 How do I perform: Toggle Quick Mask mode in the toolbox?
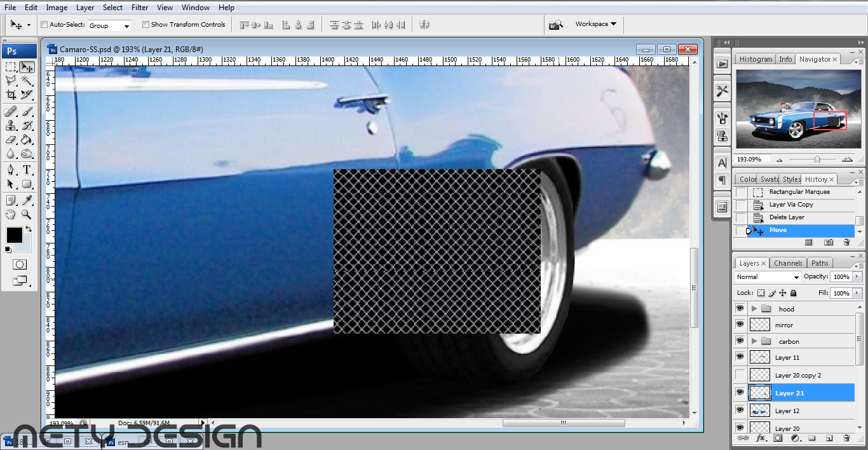click(x=20, y=264)
